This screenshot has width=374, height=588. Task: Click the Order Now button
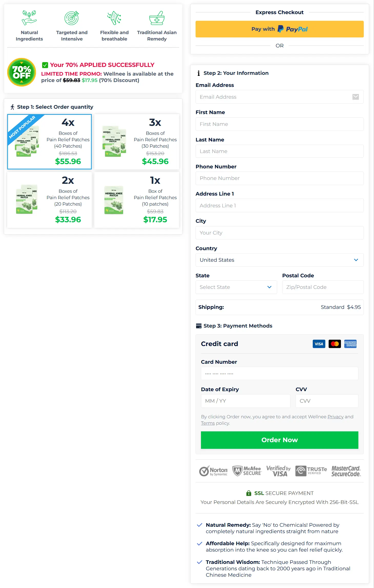coord(279,440)
